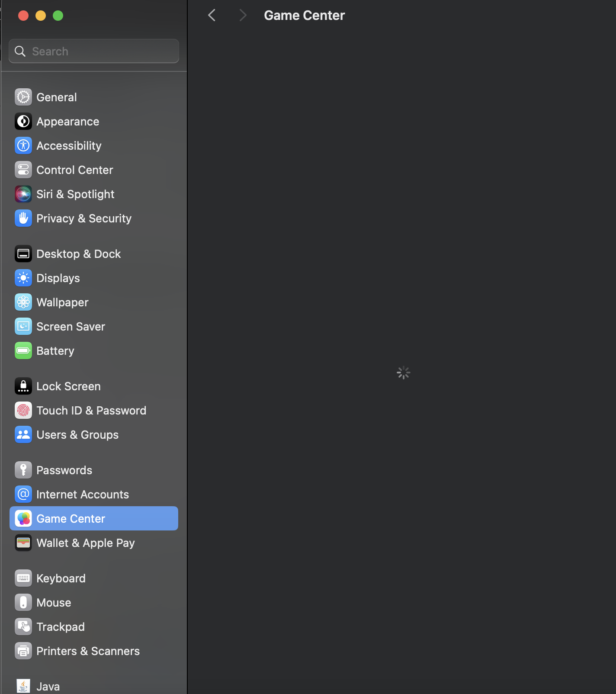Open the Trackpad finger icon

[x=23, y=627]
